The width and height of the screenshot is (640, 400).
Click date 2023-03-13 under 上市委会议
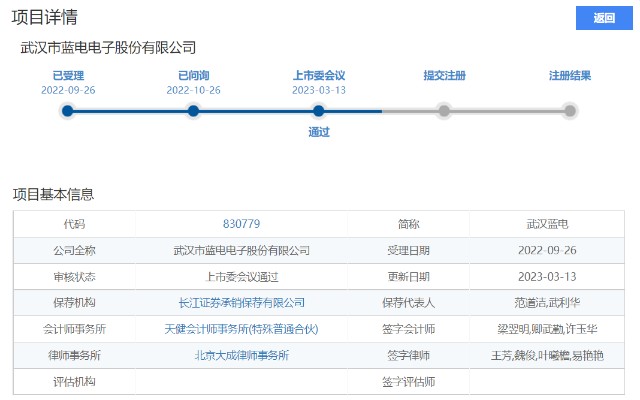pos(319,90)
